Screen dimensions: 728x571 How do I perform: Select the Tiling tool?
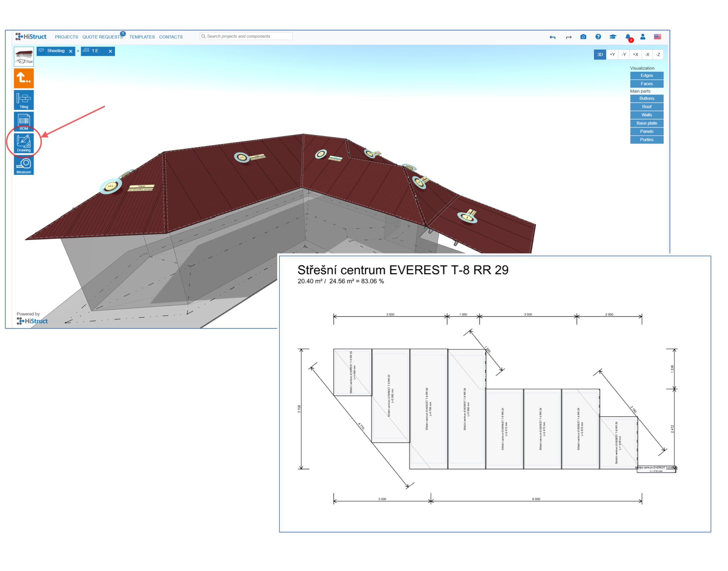(24, 100)
